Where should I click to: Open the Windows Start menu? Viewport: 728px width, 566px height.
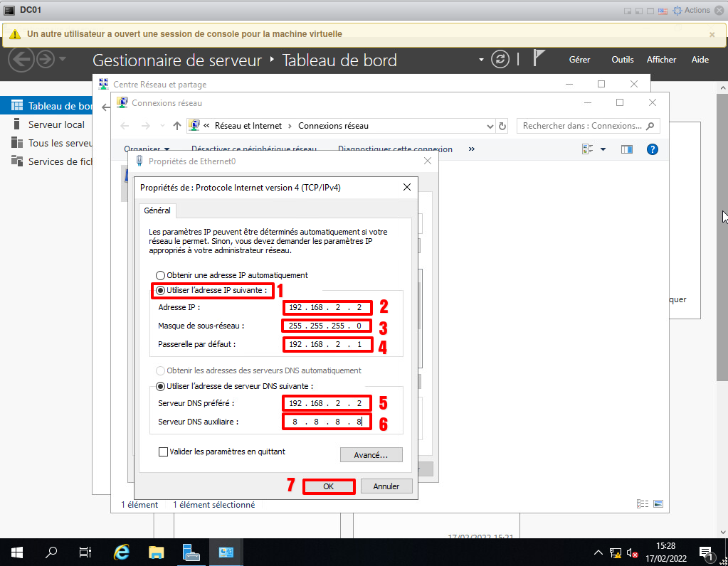(16, 552)
